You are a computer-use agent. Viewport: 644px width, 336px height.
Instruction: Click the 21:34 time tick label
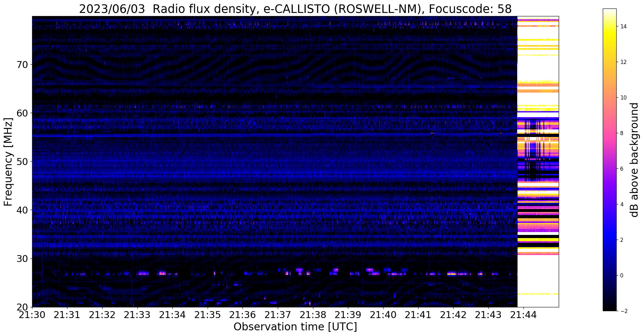(172, 314)
